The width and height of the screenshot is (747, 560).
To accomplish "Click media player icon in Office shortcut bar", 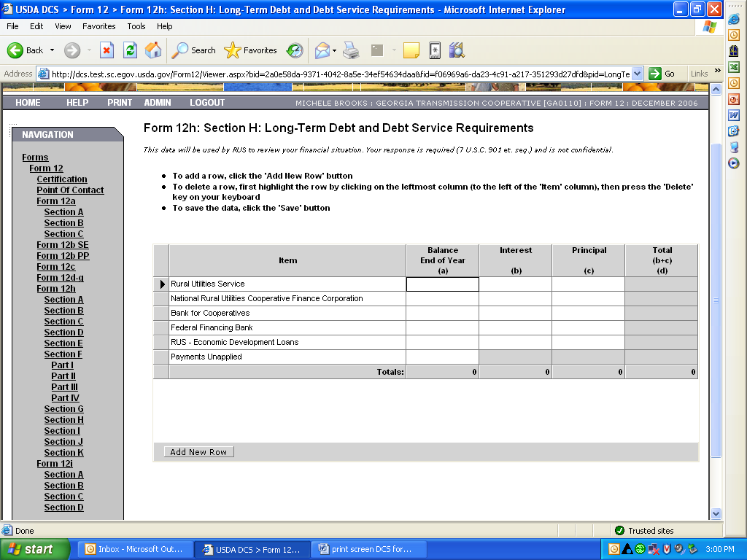I will click(734, 163).
